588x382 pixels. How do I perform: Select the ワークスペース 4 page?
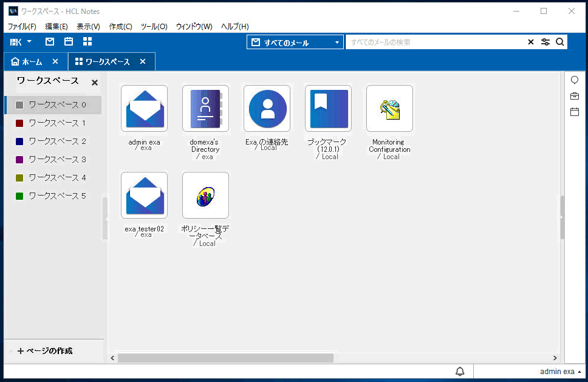click(x=53, y=178)
